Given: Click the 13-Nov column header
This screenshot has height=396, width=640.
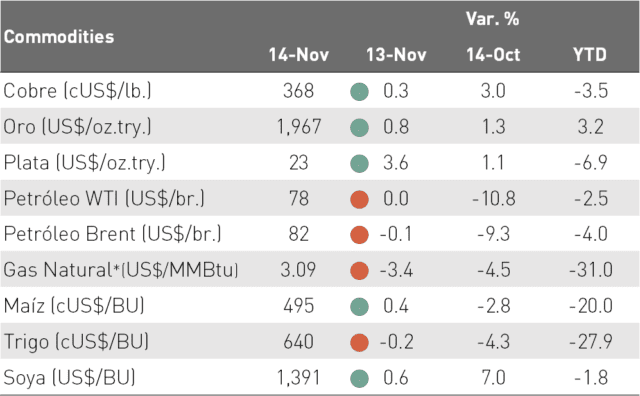Looking at the screenshot, I should [396, 54].
